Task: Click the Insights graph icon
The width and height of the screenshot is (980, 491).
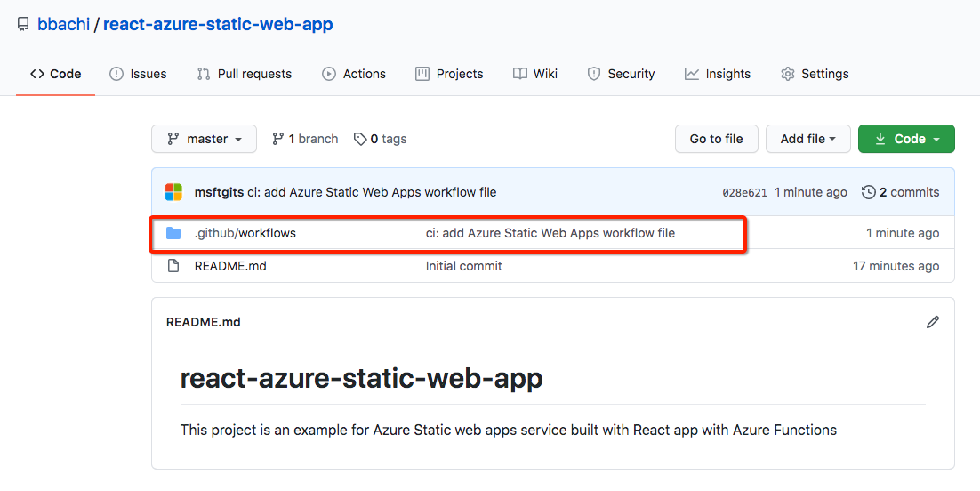Action: point(691,74)
